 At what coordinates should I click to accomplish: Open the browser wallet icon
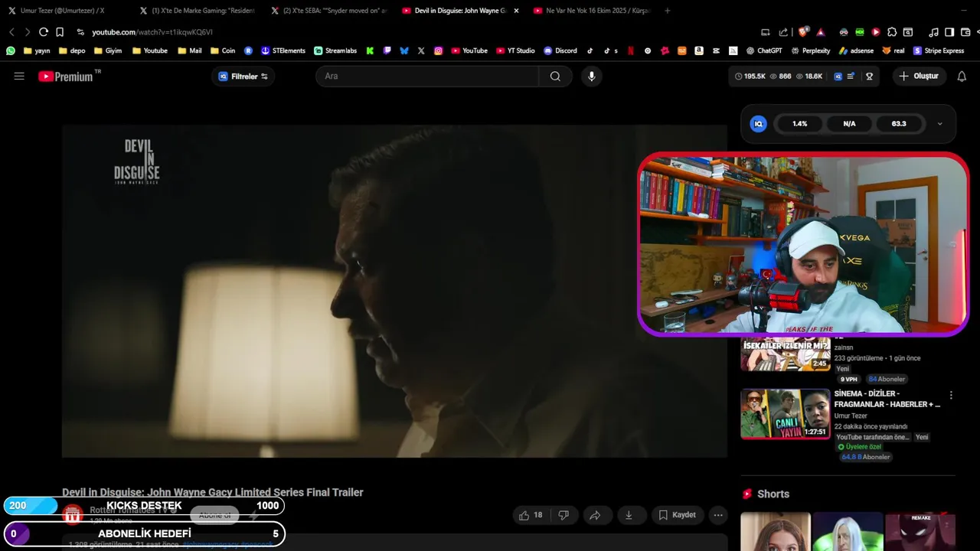[965, 32]
